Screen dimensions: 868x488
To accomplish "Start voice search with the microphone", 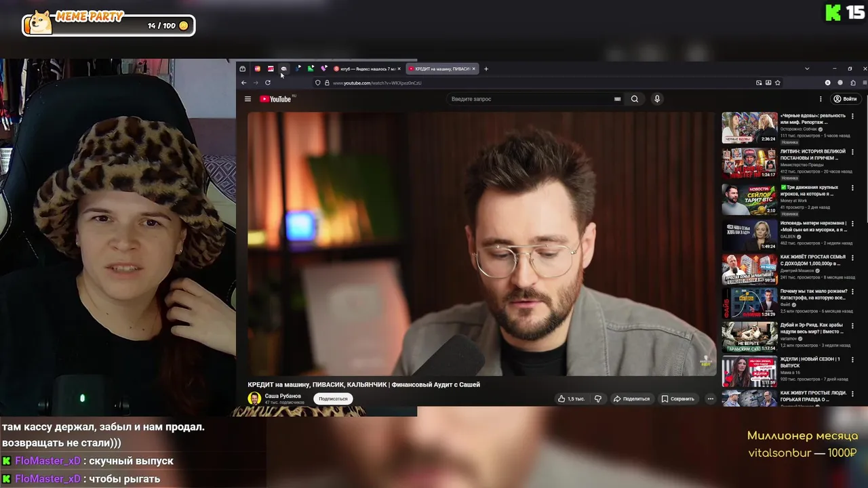I will [x=656, y=99].
